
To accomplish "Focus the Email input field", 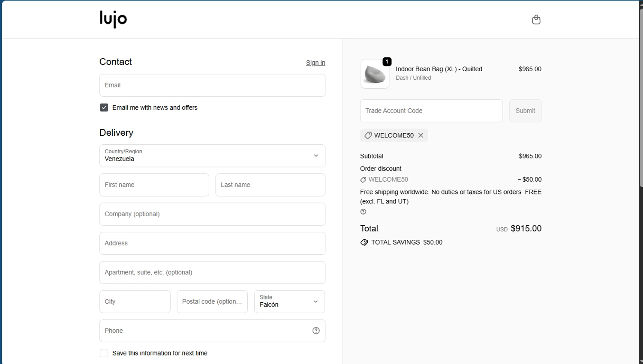I will coord(212,85).
